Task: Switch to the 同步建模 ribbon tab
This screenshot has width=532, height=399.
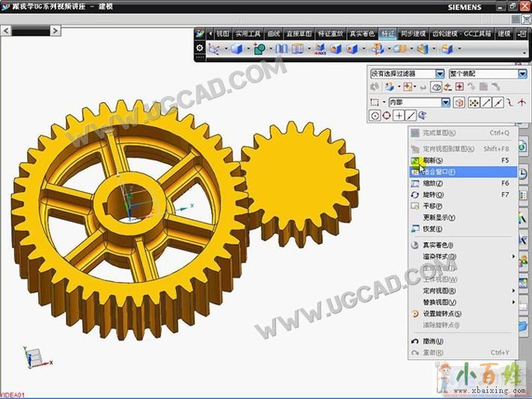Action: [x=413, y=34]
